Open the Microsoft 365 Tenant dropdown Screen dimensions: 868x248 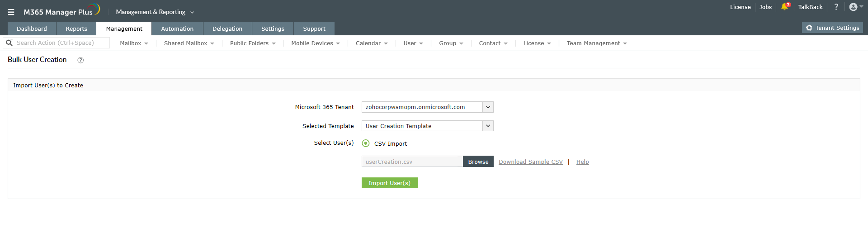(x=427, y=107)
